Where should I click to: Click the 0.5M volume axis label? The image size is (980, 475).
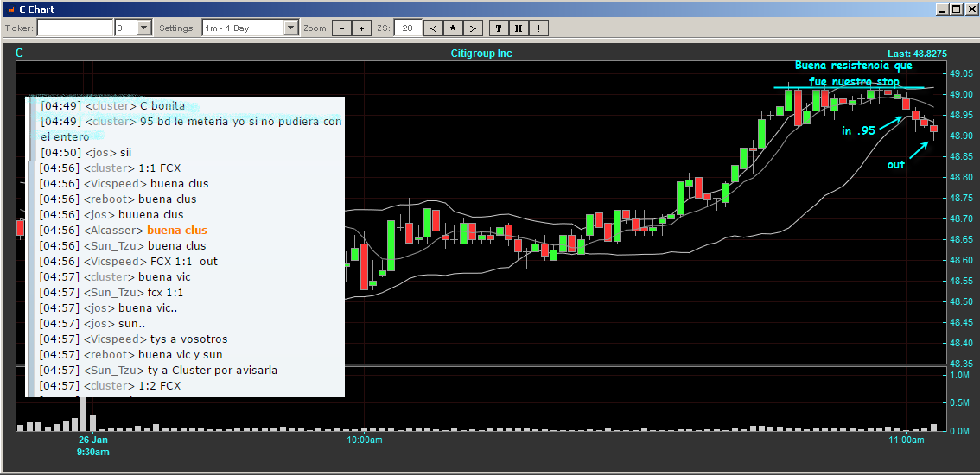pyautogui.click(x=960, y=402)
